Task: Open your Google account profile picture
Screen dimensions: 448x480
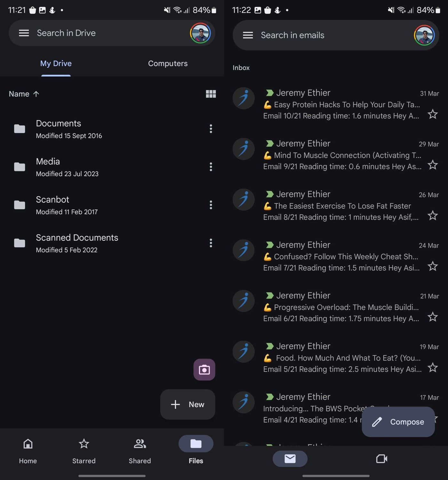Action: (200, 33)
